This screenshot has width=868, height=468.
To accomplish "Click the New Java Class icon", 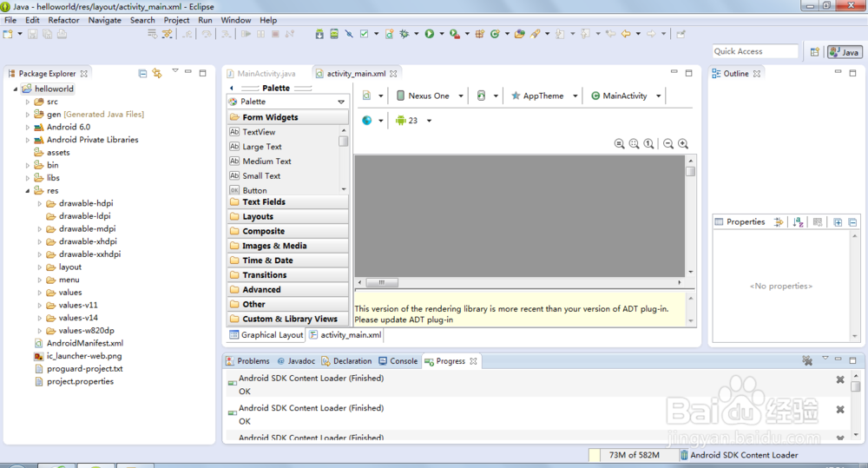I will (495, 34).
